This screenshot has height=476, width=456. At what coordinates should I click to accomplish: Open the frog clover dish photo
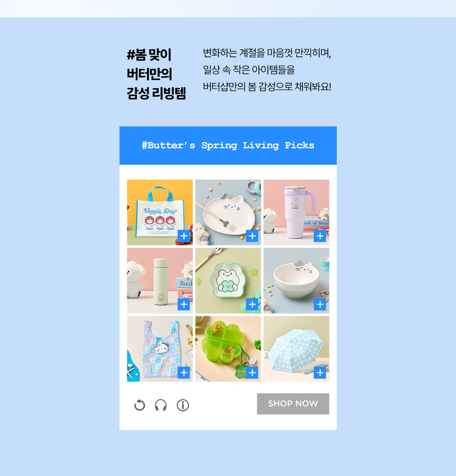pyautogui.click(x=228, y=281)
